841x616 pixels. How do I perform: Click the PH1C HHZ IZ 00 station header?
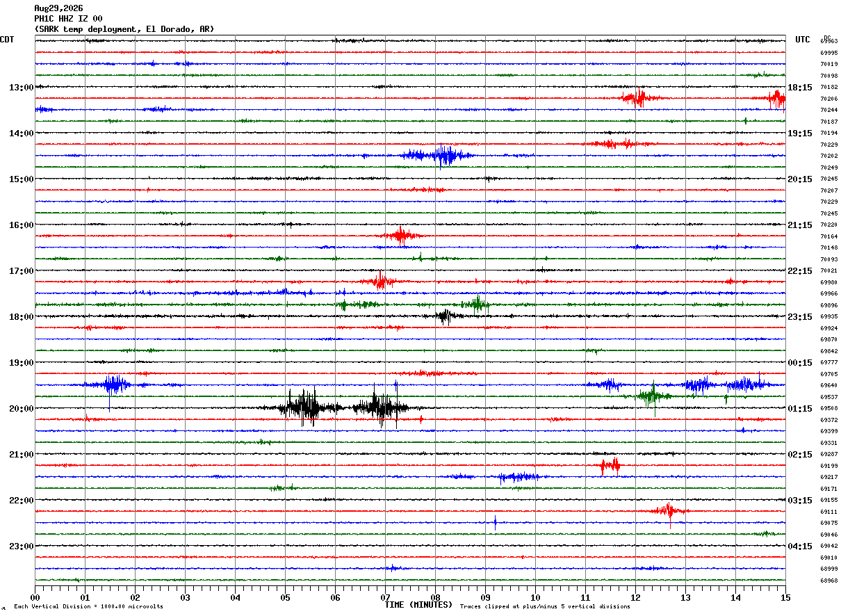pyautogui.click(x=68, y=19)
